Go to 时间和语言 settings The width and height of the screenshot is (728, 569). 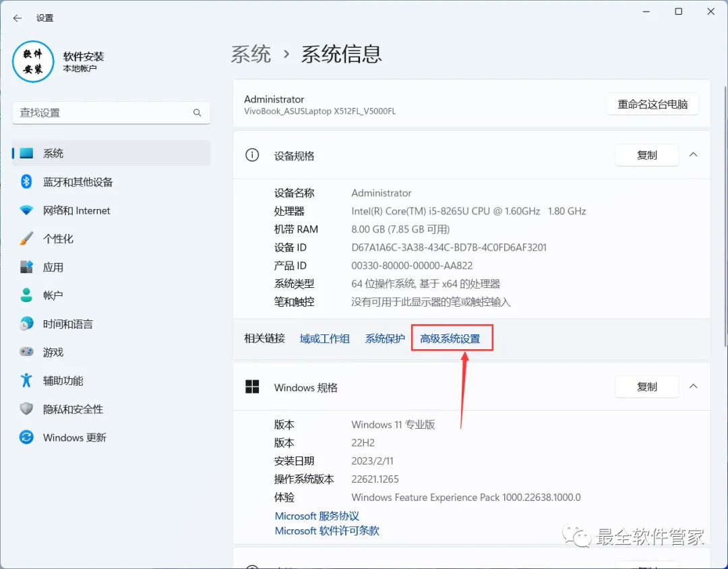click(111, 324)
